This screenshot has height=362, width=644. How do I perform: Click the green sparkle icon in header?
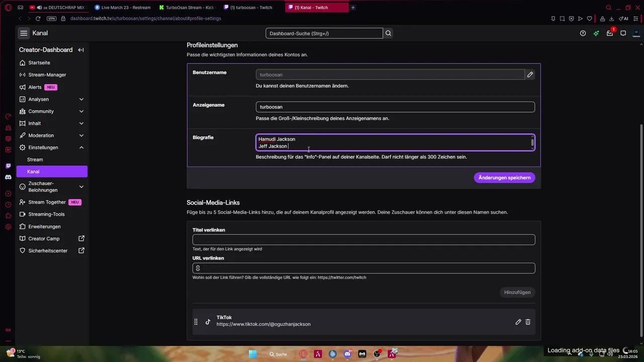[596, 33]
